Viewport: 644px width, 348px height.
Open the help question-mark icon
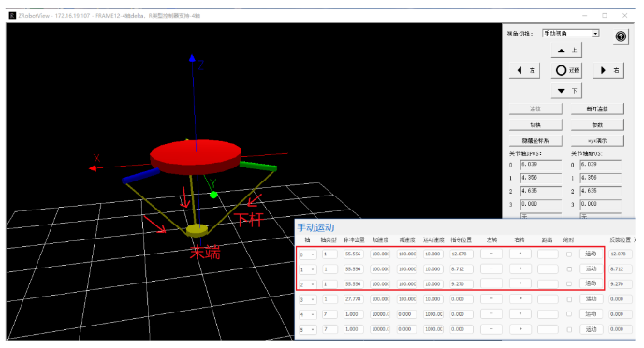(621, 36)
